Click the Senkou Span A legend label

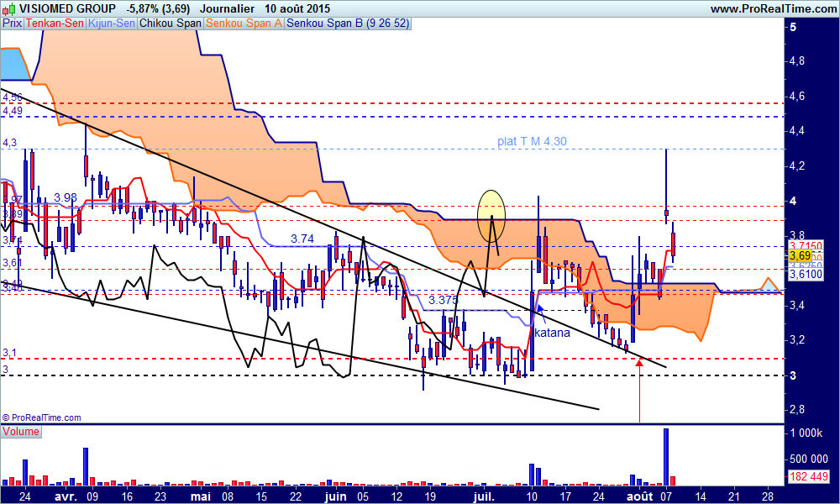pos(244,23)
